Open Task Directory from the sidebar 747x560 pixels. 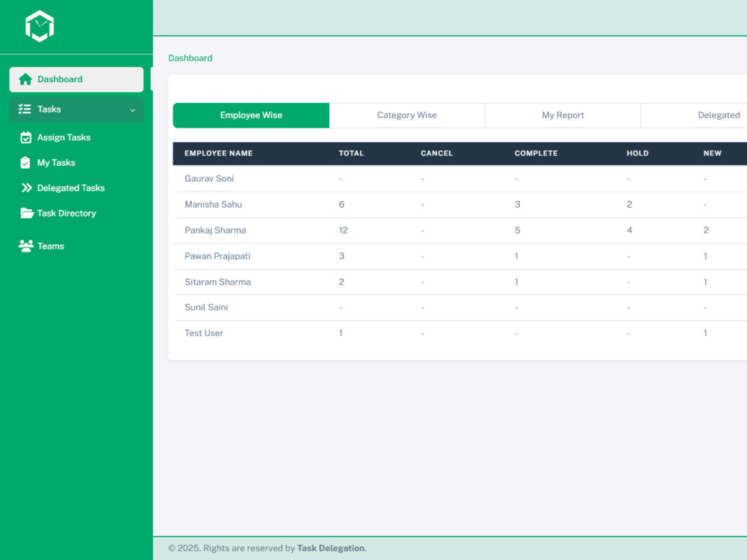[66, 214]
